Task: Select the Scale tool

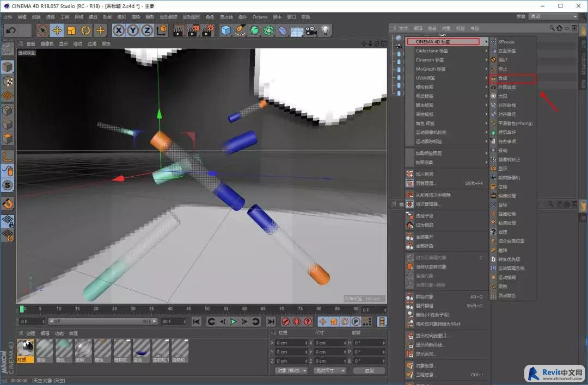Action: 71,30
